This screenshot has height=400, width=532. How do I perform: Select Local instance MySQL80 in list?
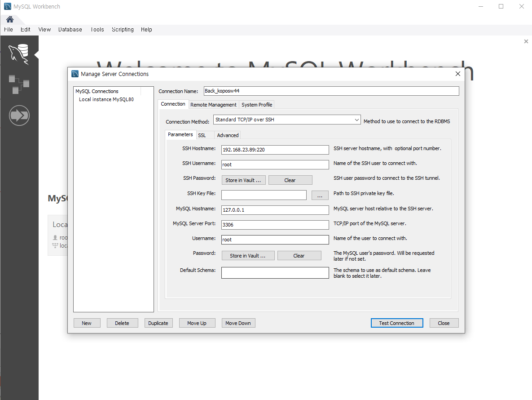[x=106, y=99]
